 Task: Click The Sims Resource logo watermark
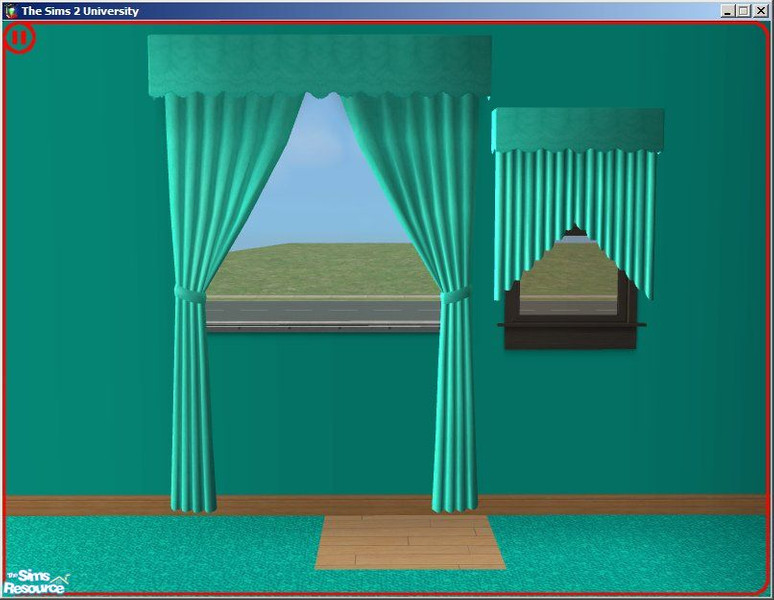(35, 581)
